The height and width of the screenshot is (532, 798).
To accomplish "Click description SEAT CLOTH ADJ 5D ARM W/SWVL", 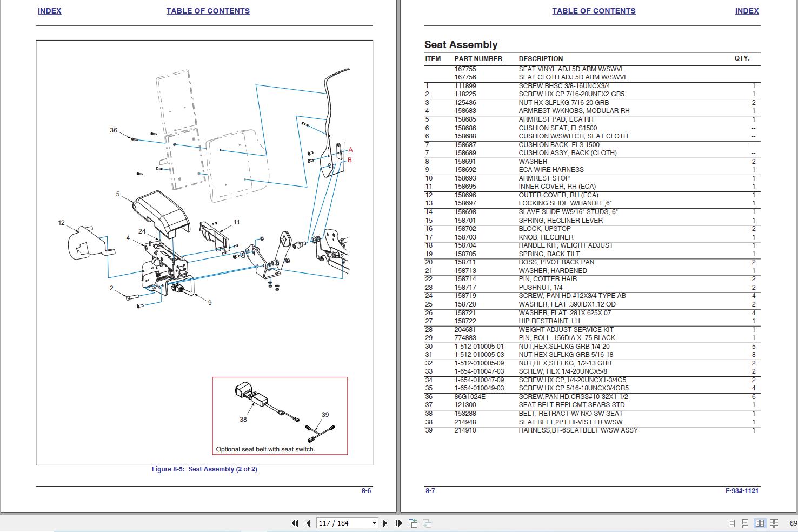I will [573, 77].
